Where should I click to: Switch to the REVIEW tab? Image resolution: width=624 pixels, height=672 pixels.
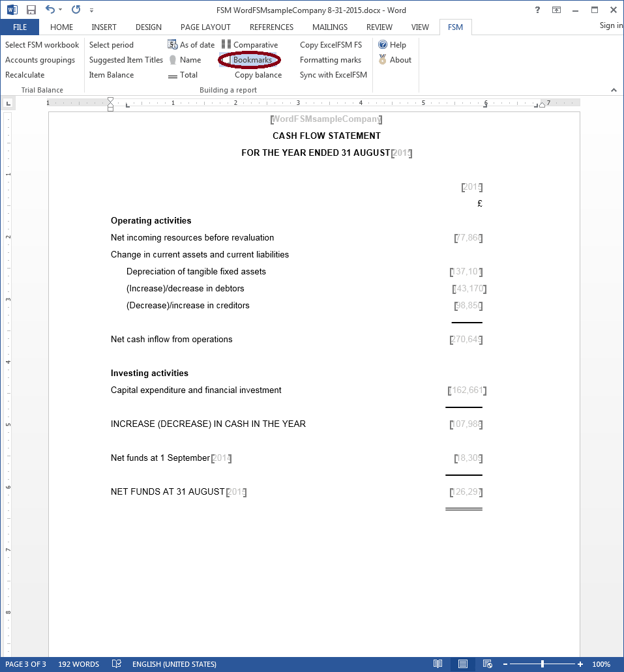(x=379, y=27)
